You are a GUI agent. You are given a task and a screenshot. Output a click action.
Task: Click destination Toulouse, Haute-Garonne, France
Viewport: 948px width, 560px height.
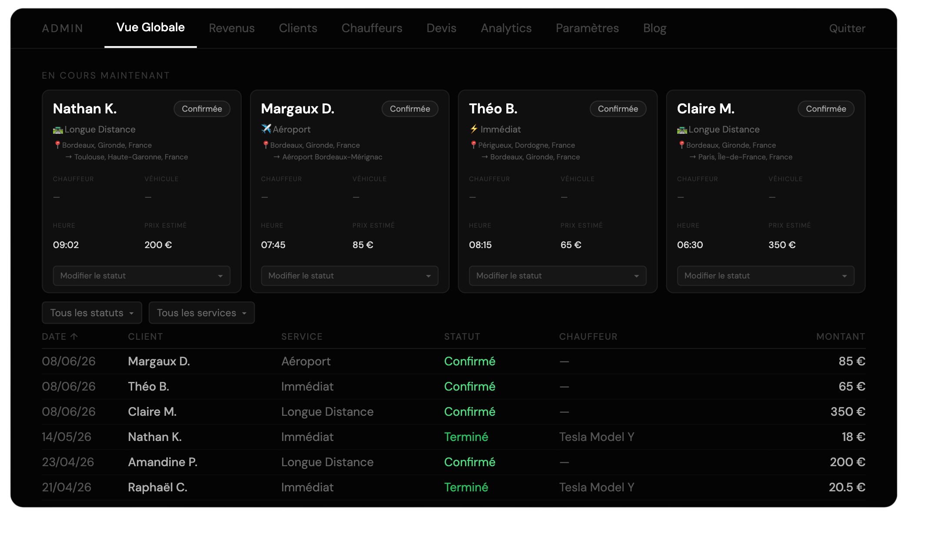pyautogui.click(x=131, y=157)
